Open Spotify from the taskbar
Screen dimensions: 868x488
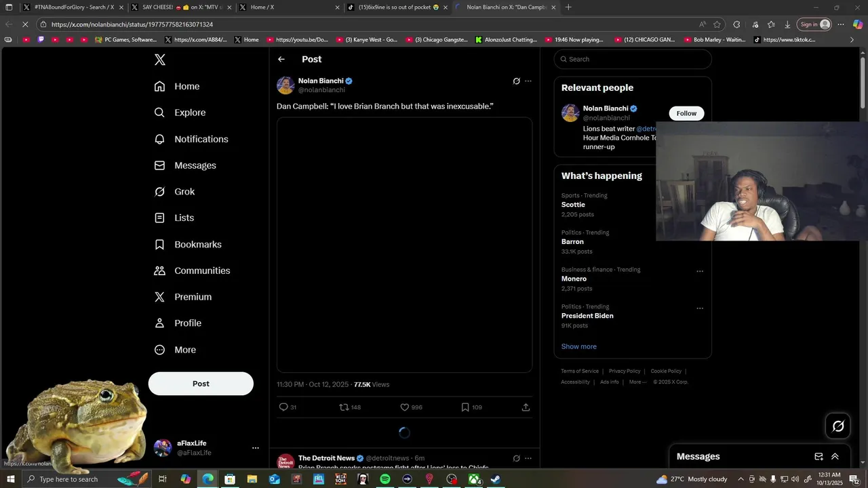coord(385,479)
